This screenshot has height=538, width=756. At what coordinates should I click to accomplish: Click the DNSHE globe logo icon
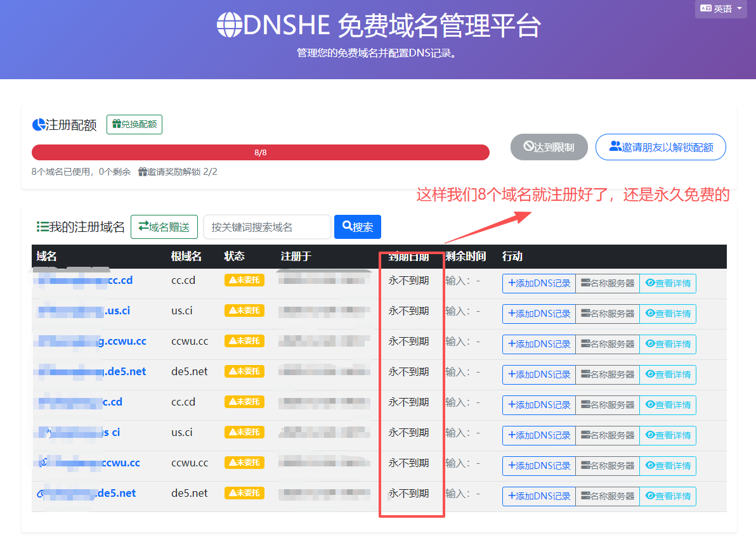coord(229,25)
